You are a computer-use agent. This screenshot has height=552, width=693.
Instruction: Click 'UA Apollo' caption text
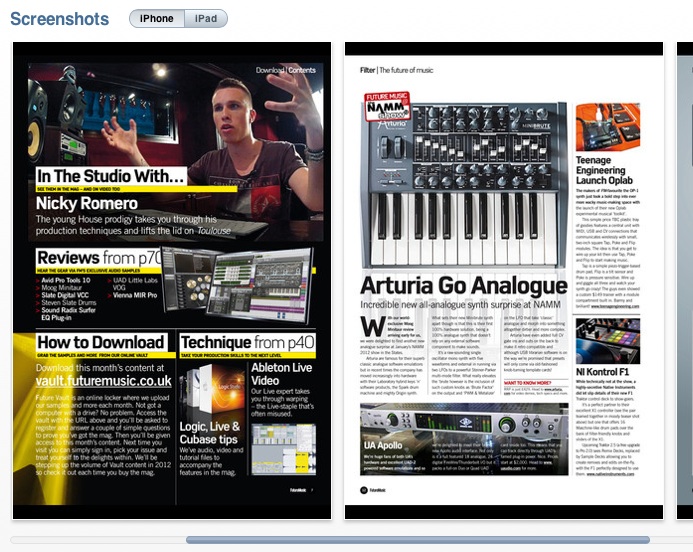tap(383, 445)
